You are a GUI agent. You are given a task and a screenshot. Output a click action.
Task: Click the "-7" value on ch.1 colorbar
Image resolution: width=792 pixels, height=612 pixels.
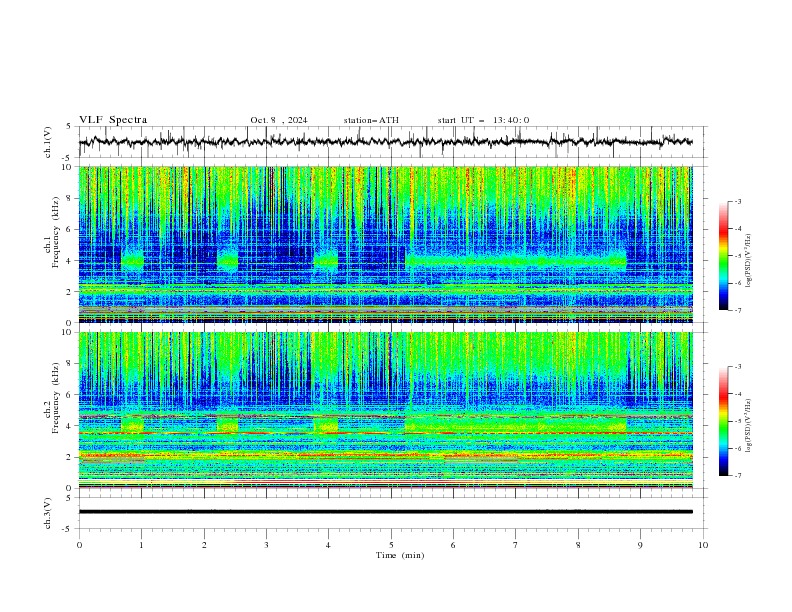(737, 310)
